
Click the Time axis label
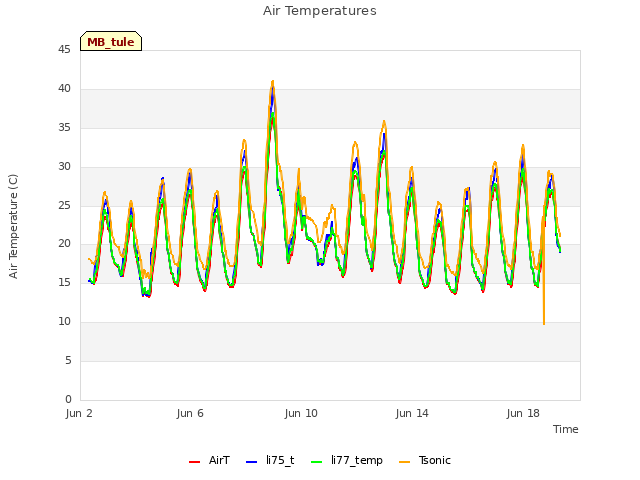[565, 429]
